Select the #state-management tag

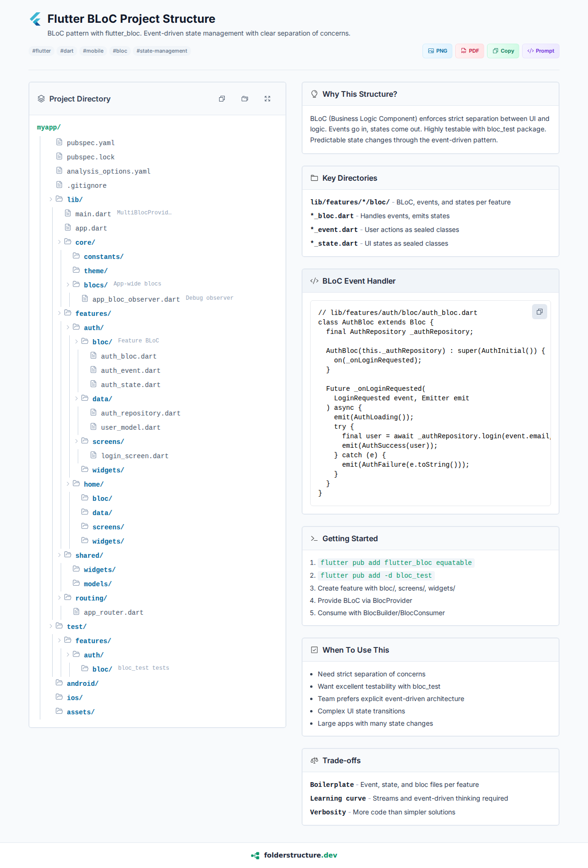pos(162,51)
